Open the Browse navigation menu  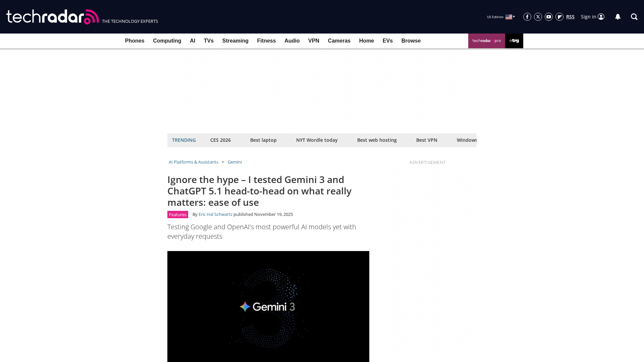pyautogui.click(x=411, y=41)
